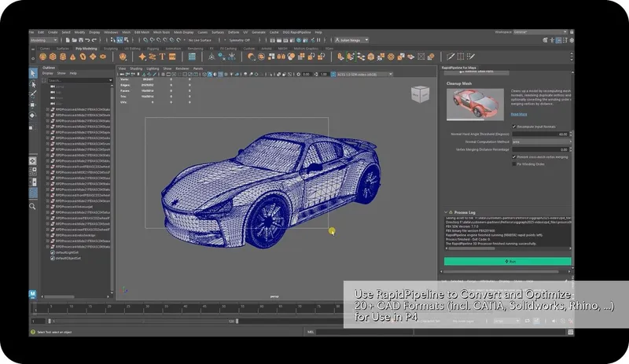Toggle Recompute Input Normals checkbox
This screenshot has height=364, width=629.
point(514,127)
